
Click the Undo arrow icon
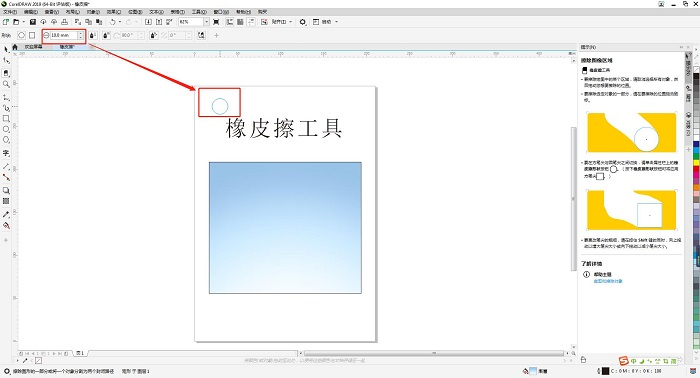click(112, 22)
